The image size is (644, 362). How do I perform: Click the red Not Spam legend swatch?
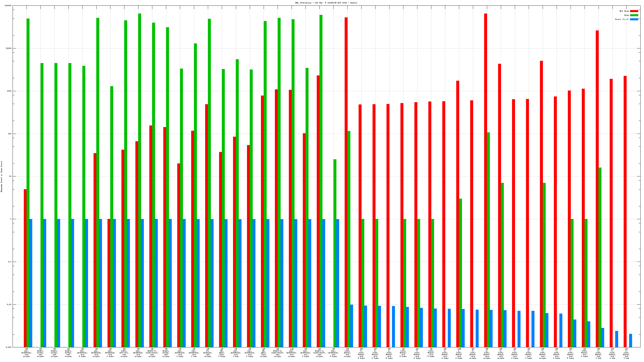point(634,11)
